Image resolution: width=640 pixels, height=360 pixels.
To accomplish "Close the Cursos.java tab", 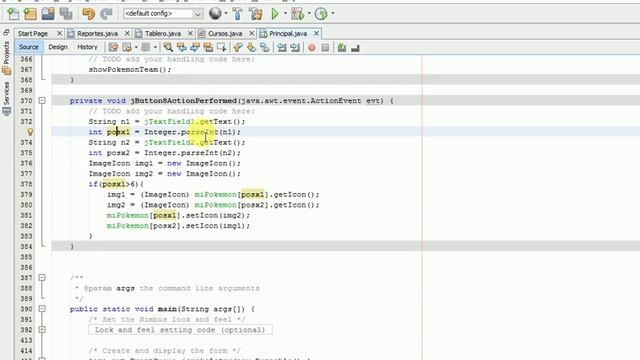I will click(x=252, y=33).
